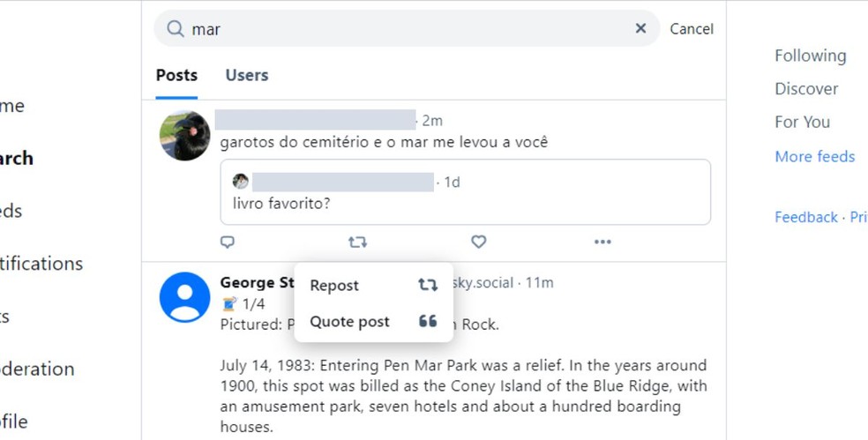Click the repost arrows icon in menu
The image size is (868, 440).
tap(428, 286)
